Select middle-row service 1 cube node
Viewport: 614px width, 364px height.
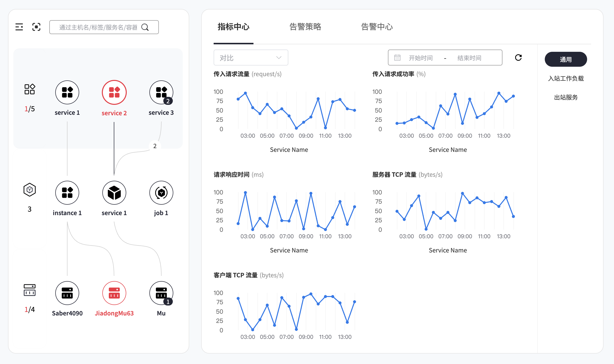pos(114,193)
